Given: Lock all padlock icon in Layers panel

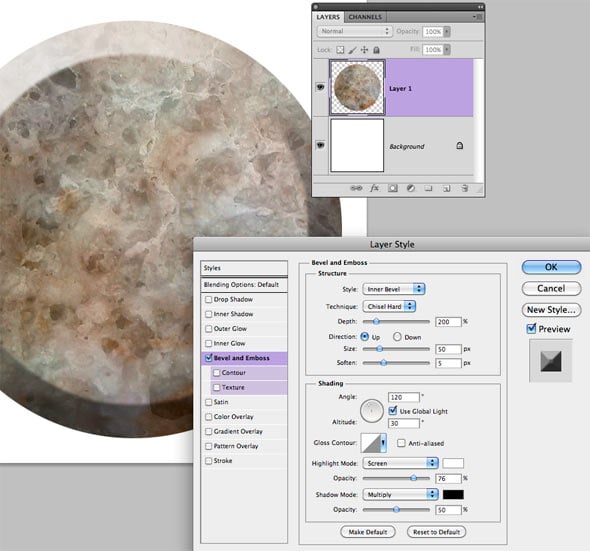Looking at the screenshot, I should click(376, 50).
